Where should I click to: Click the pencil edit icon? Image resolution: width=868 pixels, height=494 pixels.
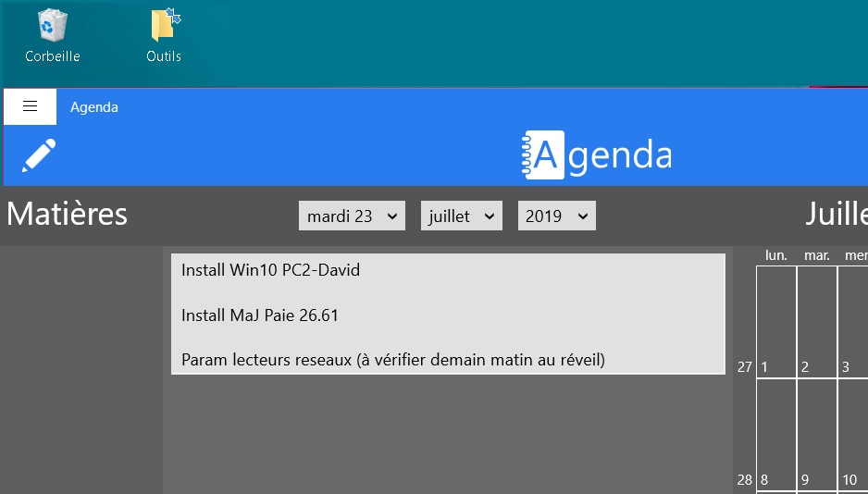(39, 155)
